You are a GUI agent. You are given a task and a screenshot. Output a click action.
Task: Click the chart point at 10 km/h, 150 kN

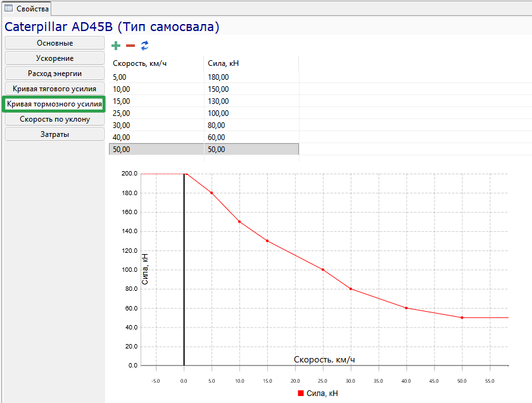click(239, 222)
